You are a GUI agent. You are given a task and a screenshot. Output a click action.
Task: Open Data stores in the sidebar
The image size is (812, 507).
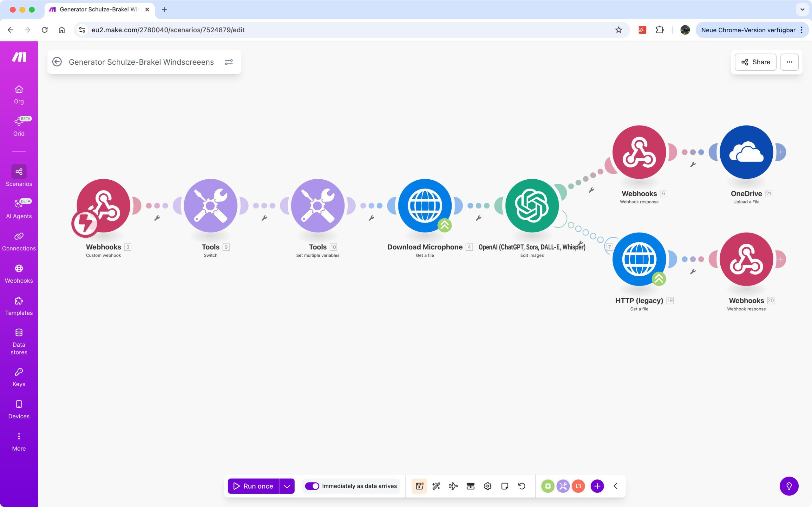19,341
